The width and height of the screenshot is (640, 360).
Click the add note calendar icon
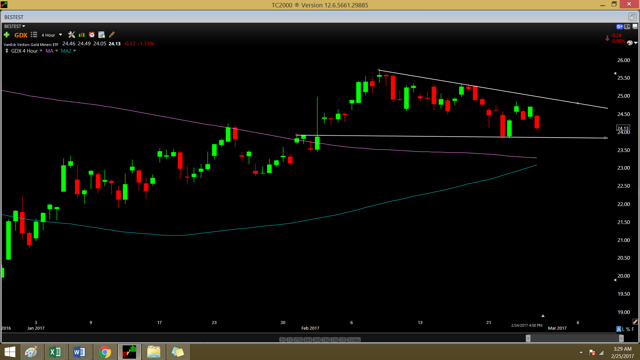point(102,35)
